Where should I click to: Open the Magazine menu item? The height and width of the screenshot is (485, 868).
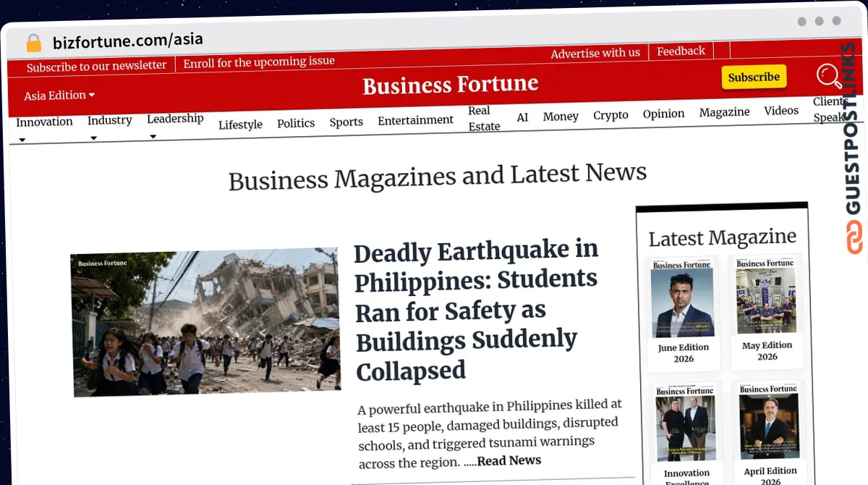(724, 112)
